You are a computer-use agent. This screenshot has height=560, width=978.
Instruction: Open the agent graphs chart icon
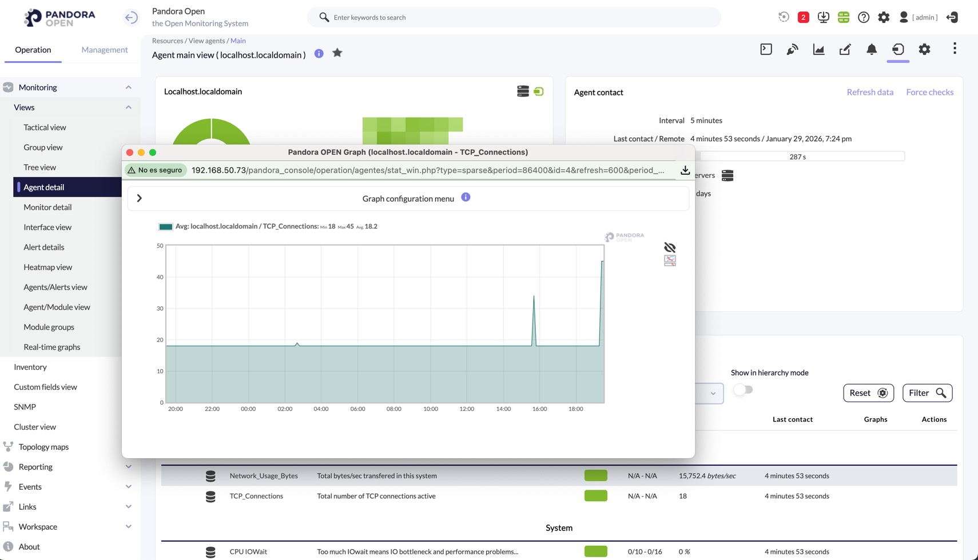[x=818, y=50]
